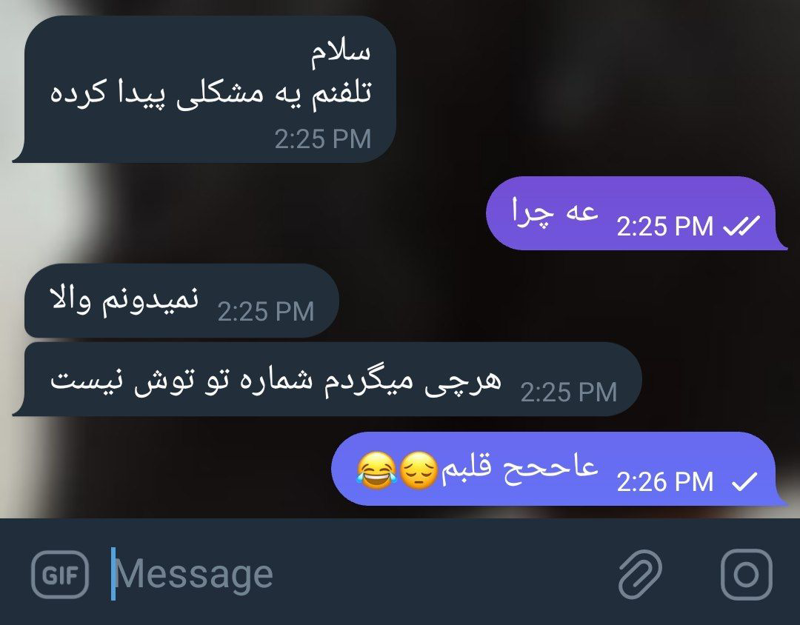Click the timestamp beside شماره تو توش نیست
This screenshot has height=625, width=800.
pyautogui.click(x=568, y=392)
